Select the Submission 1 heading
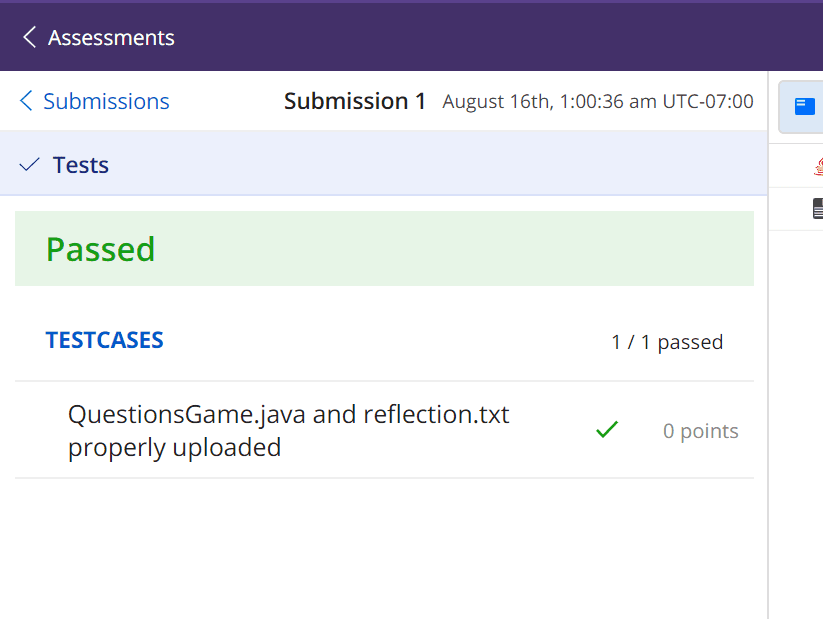The height and width of the screenshot is (619, 823). (x=355, y=101)
